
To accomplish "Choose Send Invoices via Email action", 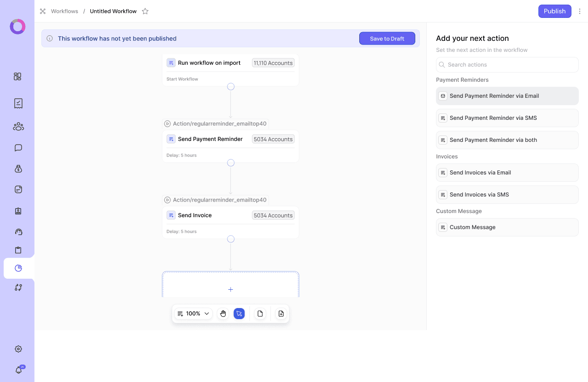I will point(507,173).
